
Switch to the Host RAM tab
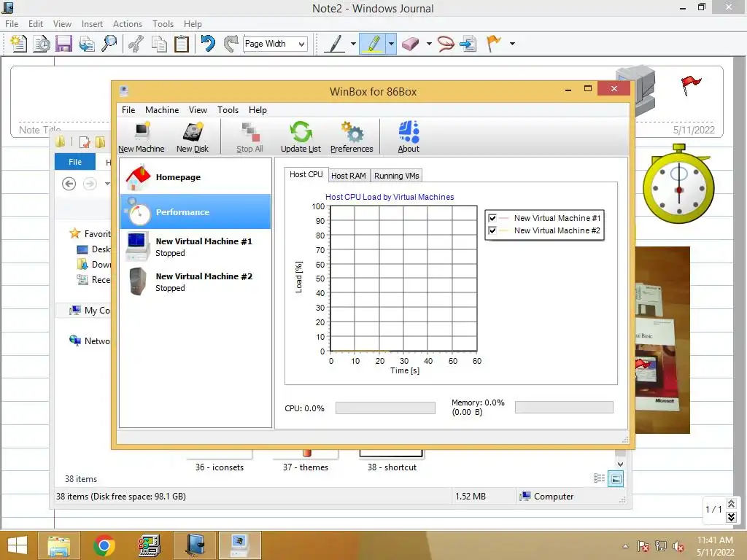pos(348,176)
